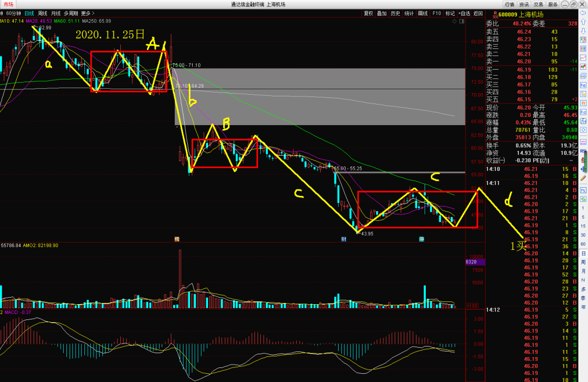This screenshot has height=382, width=588.
Task: Select the 30-minute period in sidebar
Action: coord(583,235)
